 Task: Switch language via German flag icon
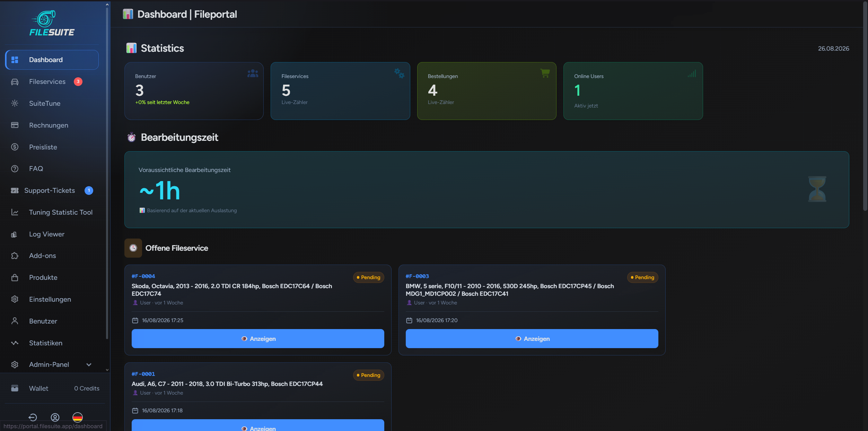point(78,417)
